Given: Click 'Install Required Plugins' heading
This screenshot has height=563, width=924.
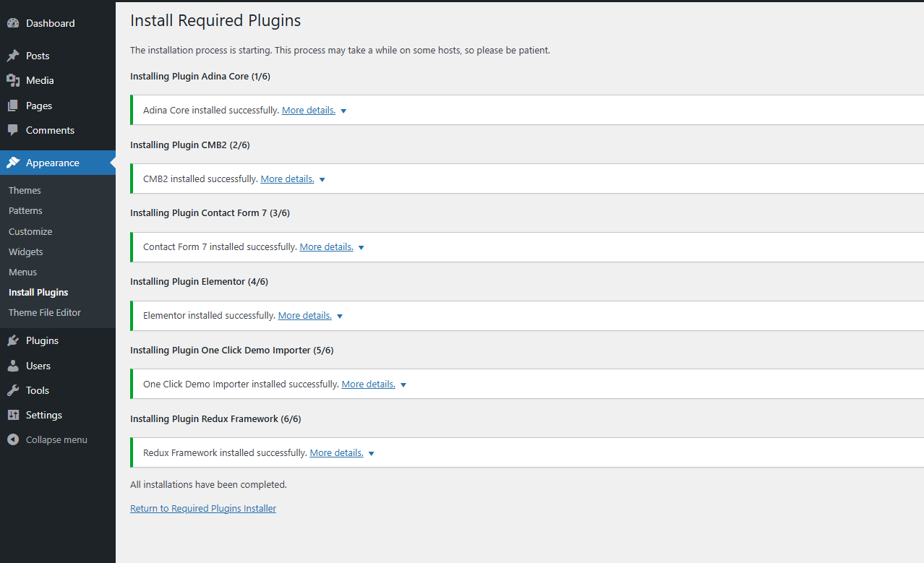Looking at the screenshot, I should (x=215, y=21).
